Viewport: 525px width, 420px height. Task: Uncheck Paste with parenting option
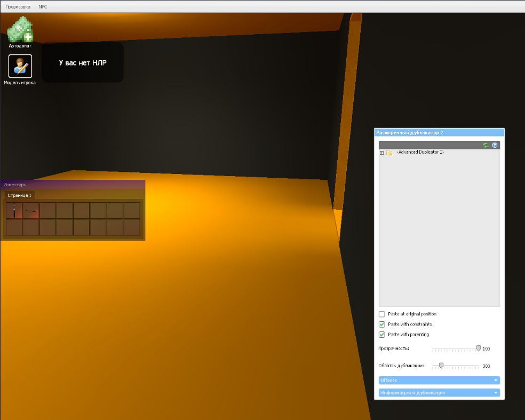[381, 335]
